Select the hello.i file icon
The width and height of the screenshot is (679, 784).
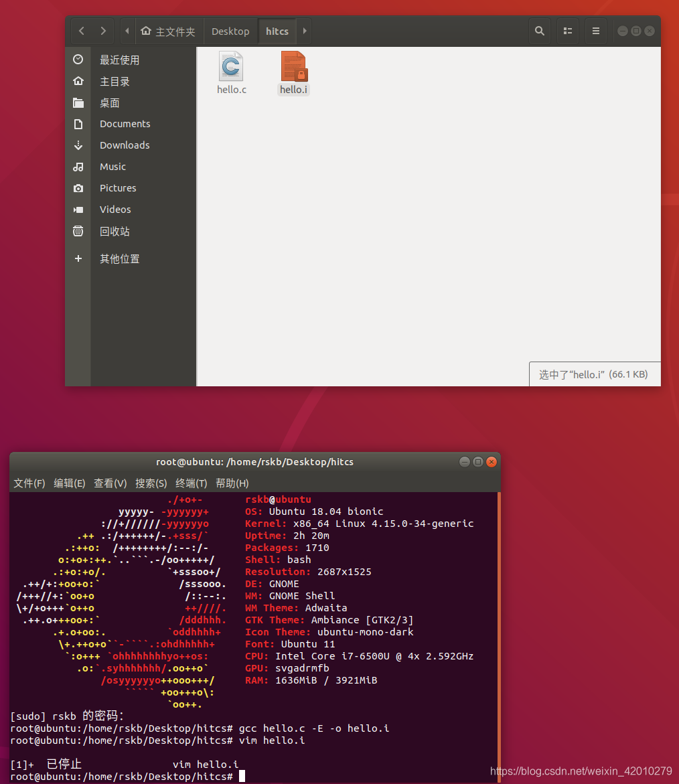tap(294, 66)
